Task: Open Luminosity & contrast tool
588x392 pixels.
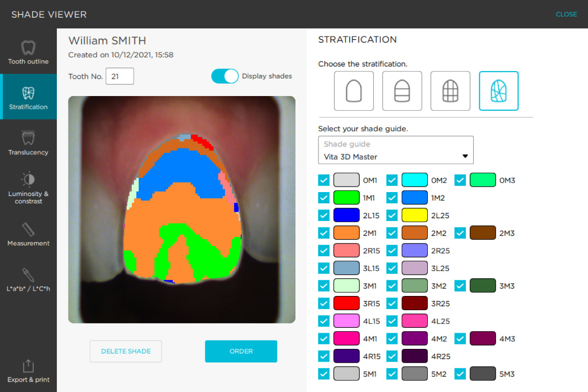Action: pos(28,189)
